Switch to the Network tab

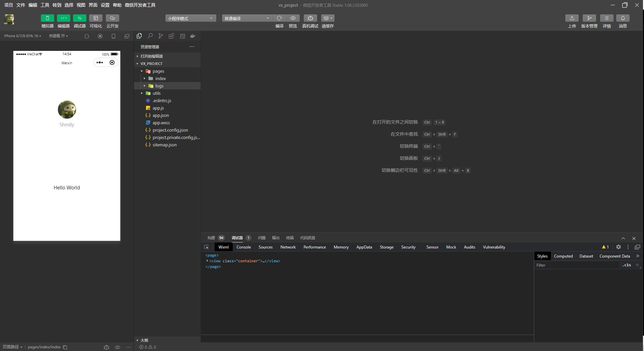click(x=288, y=247)
